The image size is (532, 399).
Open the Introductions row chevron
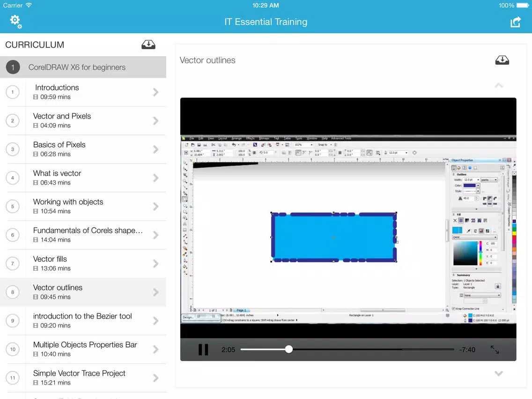[156, 92]
